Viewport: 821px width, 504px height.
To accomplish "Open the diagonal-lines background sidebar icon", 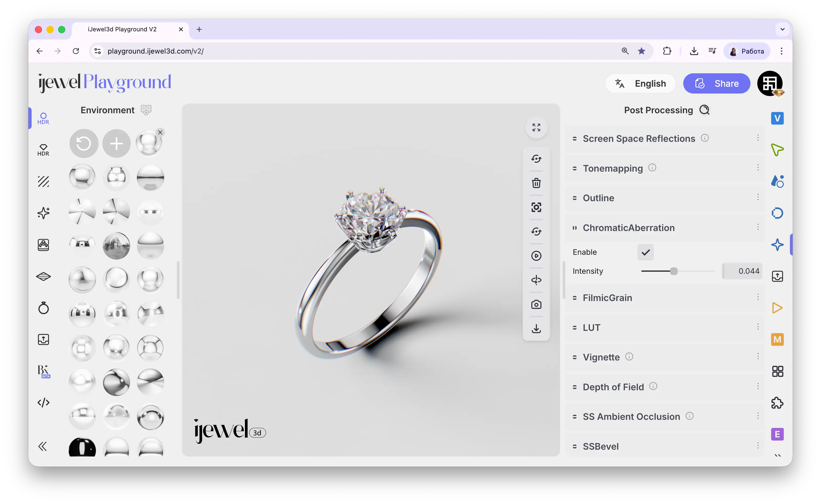I will click(x=43, y=181).
